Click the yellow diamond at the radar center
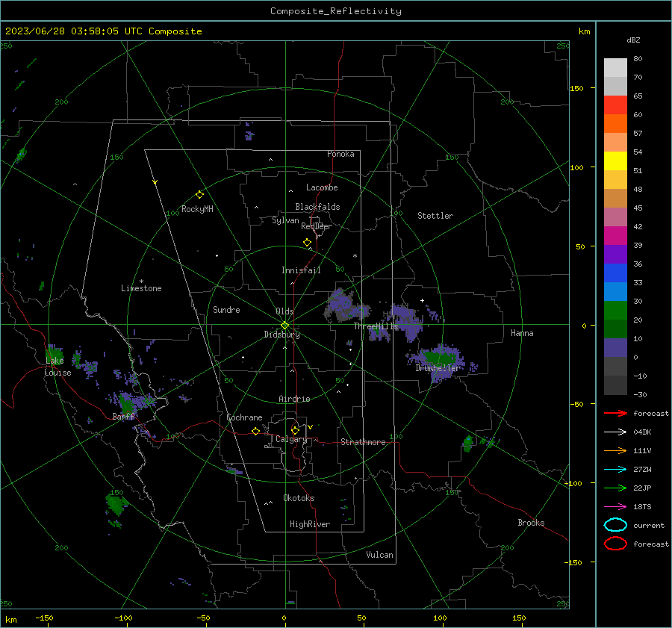672x628 pixels. [285, 325]
